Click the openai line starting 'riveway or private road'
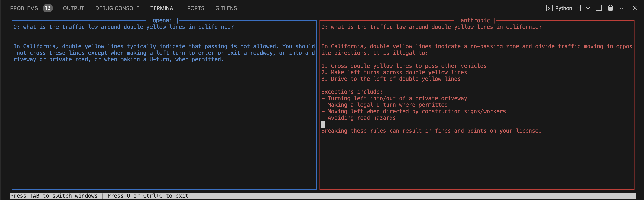 pyautogui.click(x=119, y=59)
